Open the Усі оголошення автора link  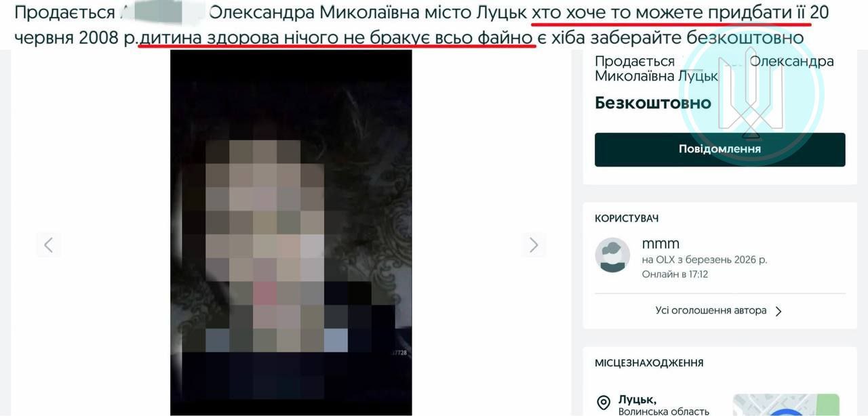[711, 310]
